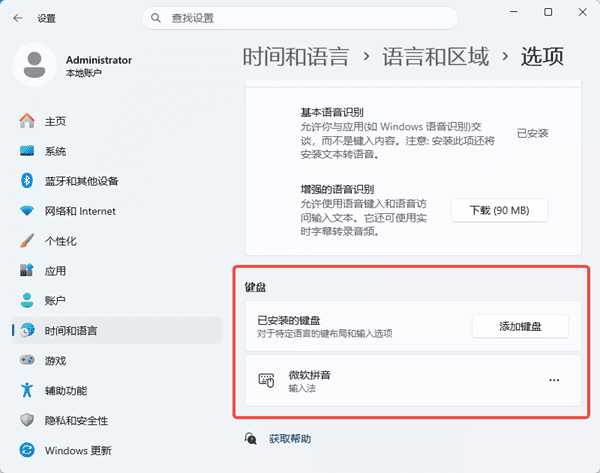Click the 输入法 subtitle under 微软拼音

coord(302,388)
